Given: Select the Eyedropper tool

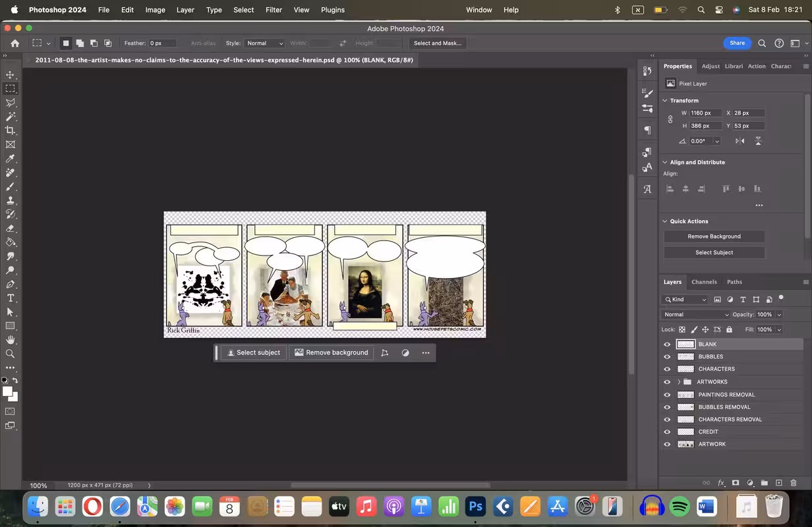Looking at the screenshot, I should (10, 159).
